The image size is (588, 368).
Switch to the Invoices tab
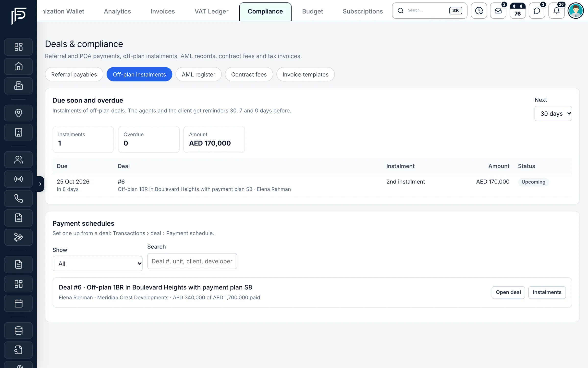coord(163,11)
